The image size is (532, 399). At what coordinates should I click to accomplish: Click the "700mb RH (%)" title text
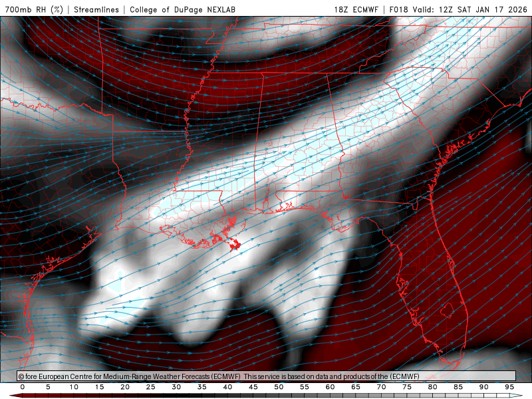click(34, 10)
